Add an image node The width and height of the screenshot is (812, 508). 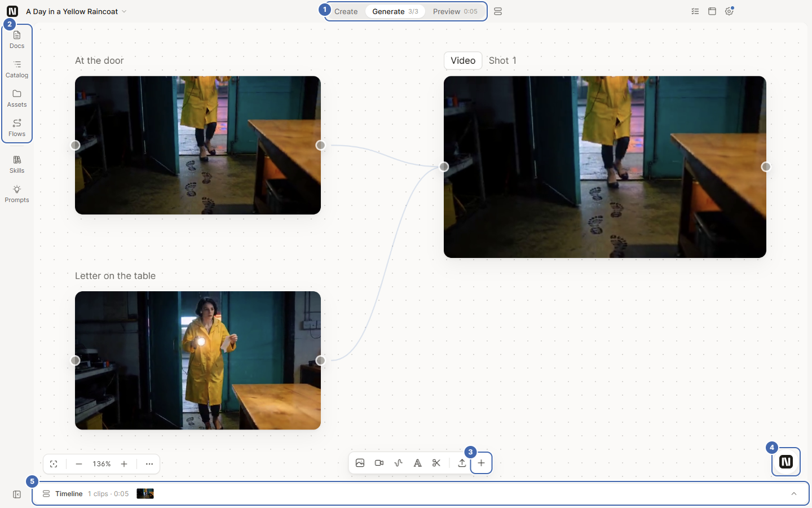pyautogui.click(x=360, y=463)
